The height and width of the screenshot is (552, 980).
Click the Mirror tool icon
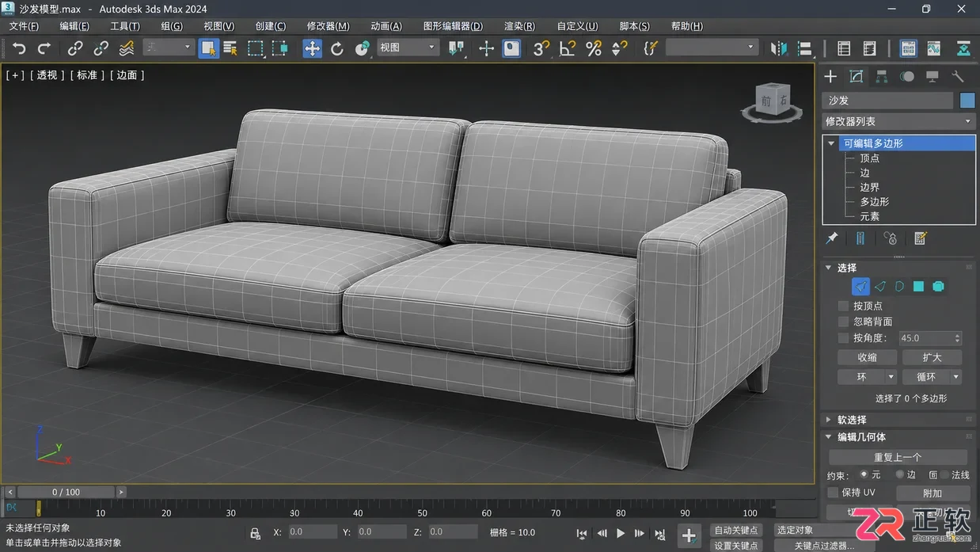pyautogui.click(x=780, y=48)
